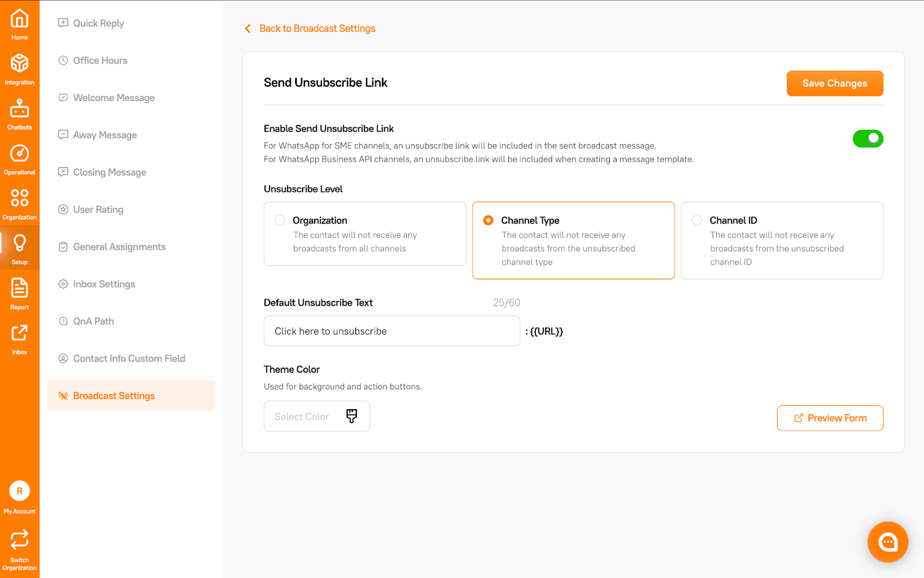Screen dimensions: 924x578
Task: Click the back chevron arrow
Action: (248, 28)
